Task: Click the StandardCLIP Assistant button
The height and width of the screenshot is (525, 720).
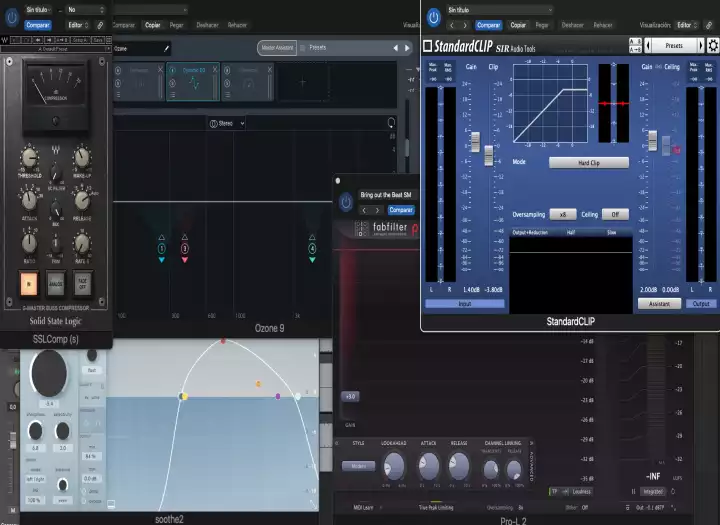Action: 659,304
